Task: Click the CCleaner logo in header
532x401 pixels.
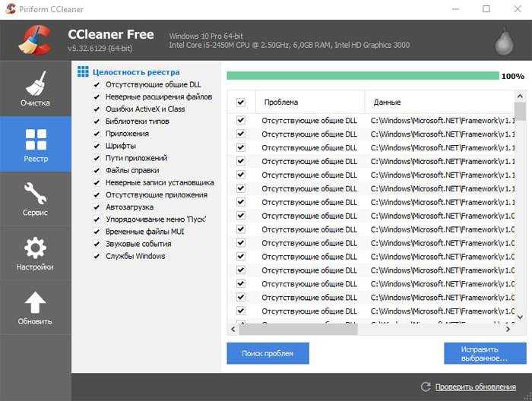Action: tap(35, 40)
